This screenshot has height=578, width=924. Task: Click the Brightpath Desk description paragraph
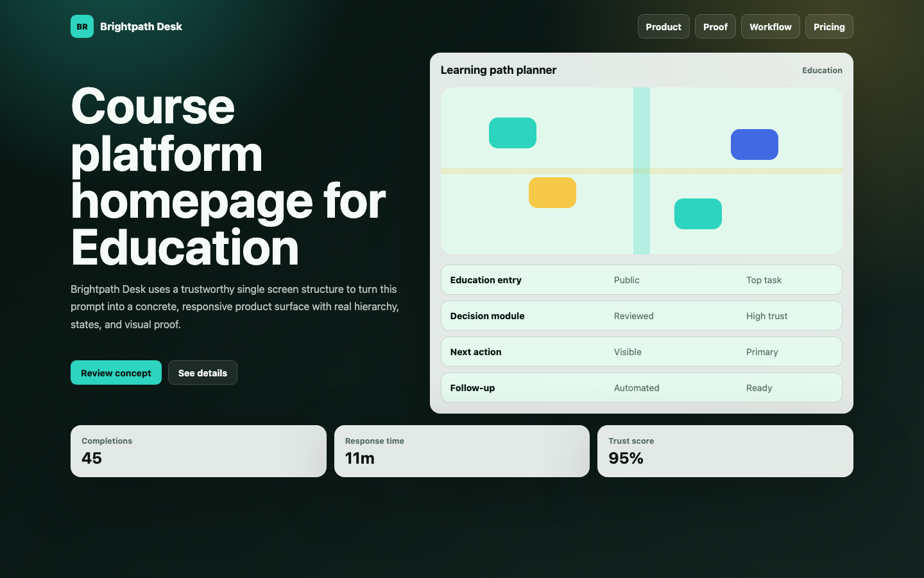click(x=235, y=307)
